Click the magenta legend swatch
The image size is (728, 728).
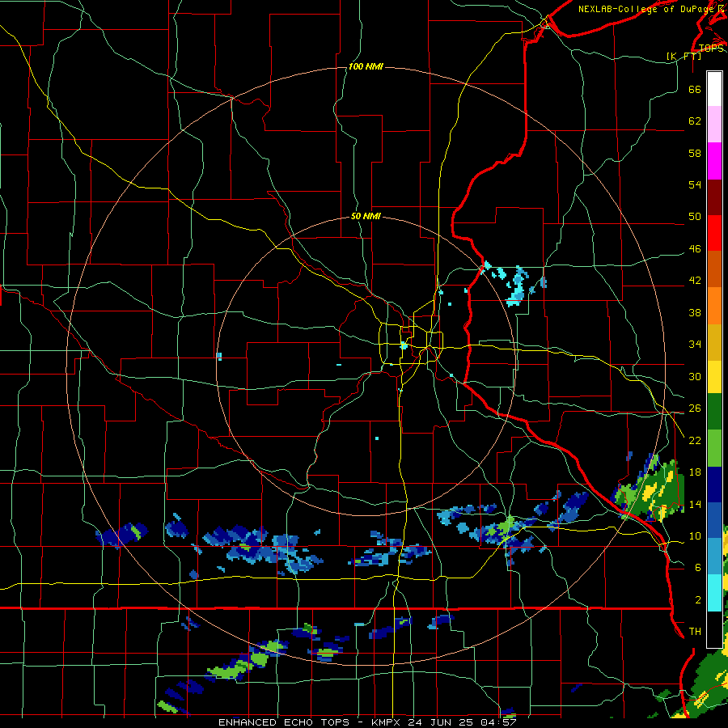click(x=714, y=161)
